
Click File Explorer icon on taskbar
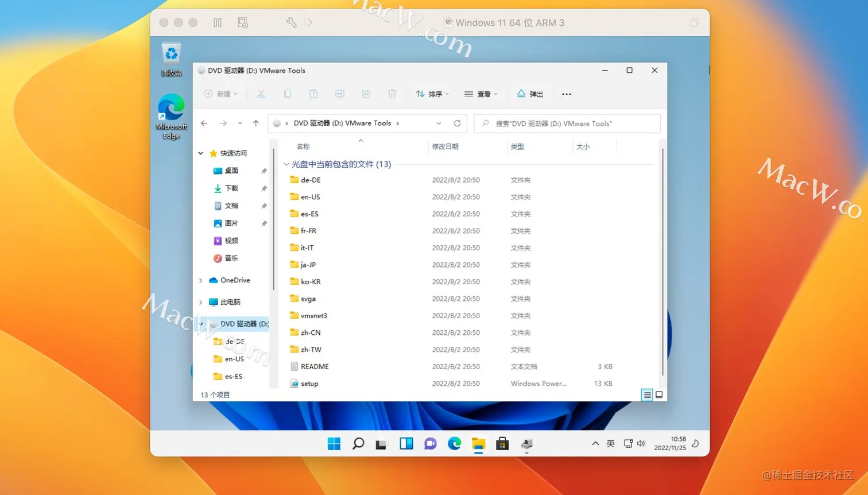click(x=479, y=443)
